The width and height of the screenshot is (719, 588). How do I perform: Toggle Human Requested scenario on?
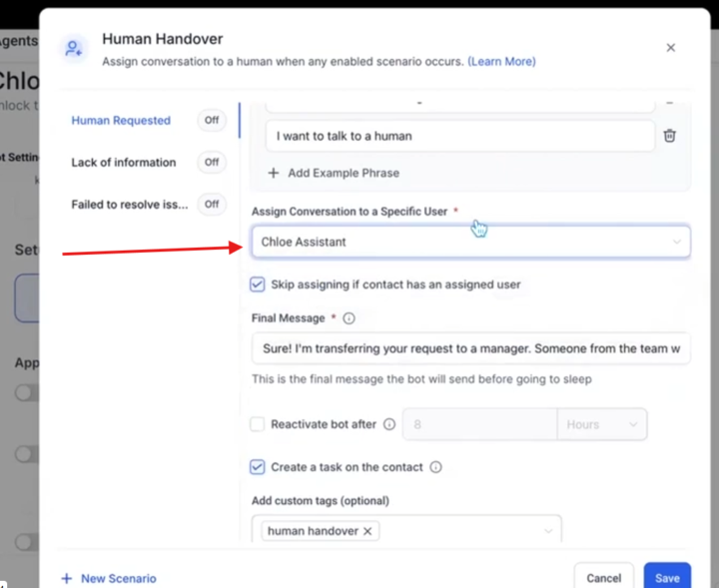click(x=212, y=121)
